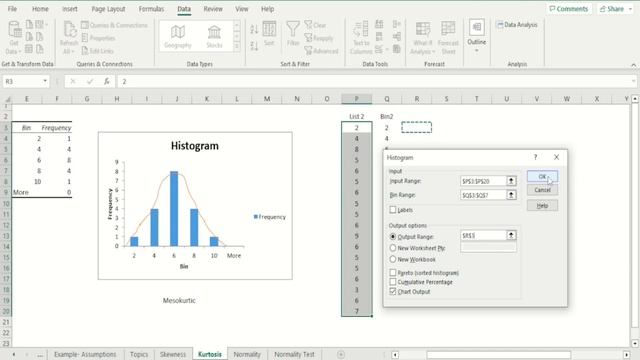Open the Get Data menu
Image resolution: width=640 pixels, height=360 pixels.
click(14, 38)
